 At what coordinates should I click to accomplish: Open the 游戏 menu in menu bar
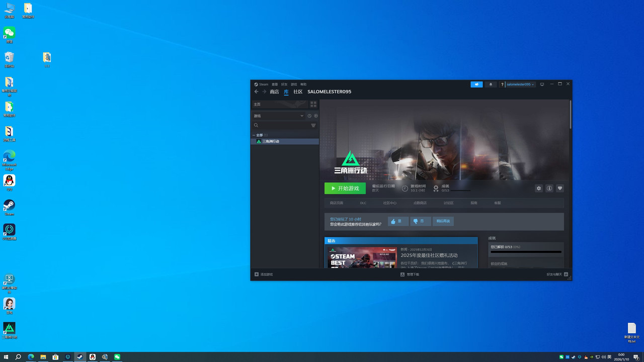[x=294, y=84]
